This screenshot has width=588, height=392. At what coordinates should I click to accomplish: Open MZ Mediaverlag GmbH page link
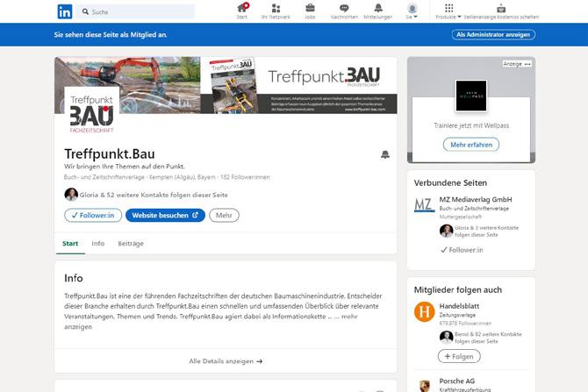476,200
